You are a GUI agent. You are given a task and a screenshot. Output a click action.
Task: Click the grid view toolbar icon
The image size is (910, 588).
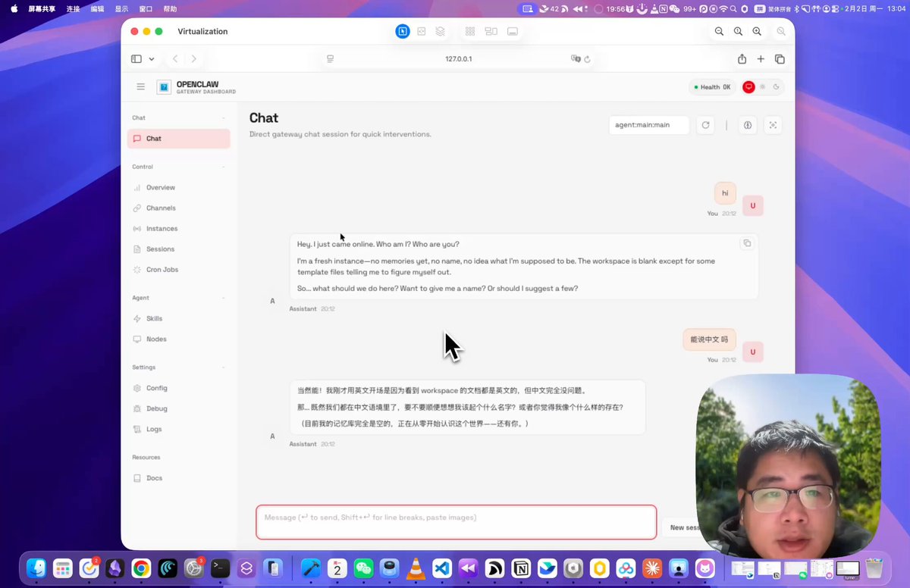pyautogui.click(x=470, y=31)
